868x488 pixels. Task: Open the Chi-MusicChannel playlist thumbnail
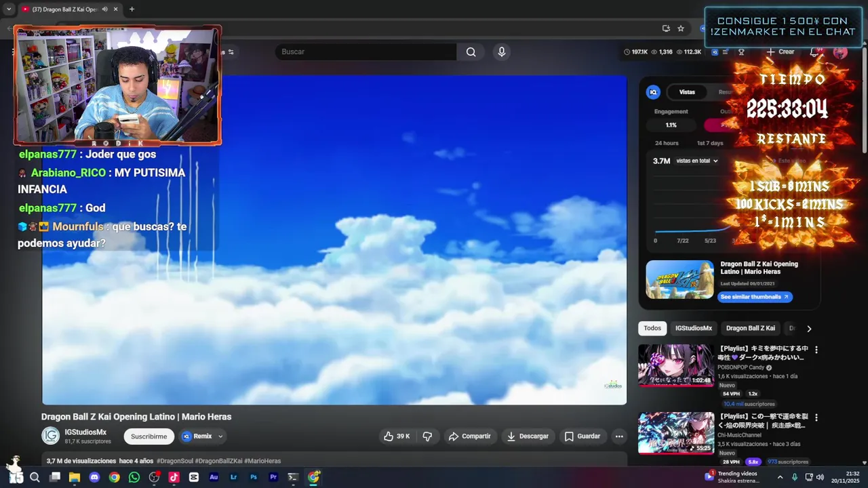coord(675,433)
